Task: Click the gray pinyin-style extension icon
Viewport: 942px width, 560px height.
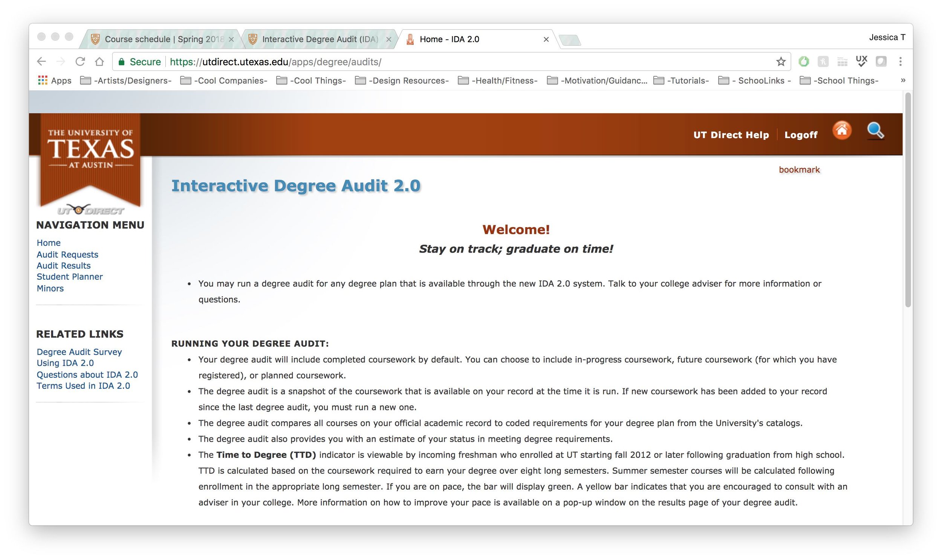Action: [823, 61]
